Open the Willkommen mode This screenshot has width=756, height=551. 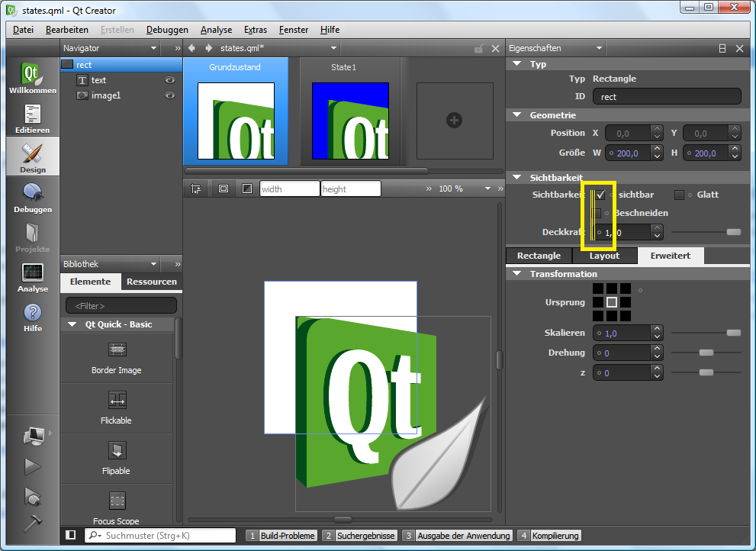(x=32, y=79)
